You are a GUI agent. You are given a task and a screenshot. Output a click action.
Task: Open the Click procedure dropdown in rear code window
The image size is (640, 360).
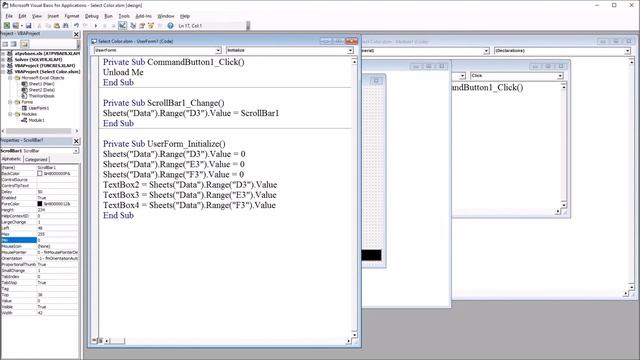560,76
